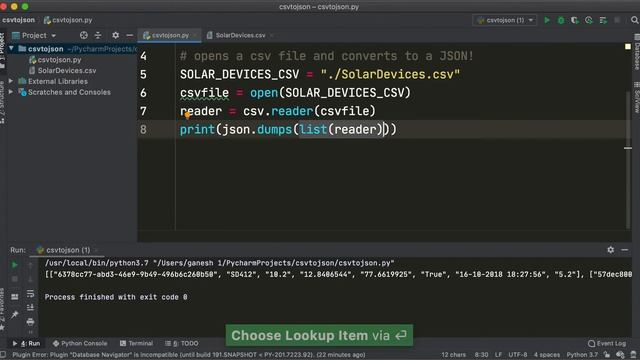
Task: Click the Plugin Error status message
Action: (189, 355)
